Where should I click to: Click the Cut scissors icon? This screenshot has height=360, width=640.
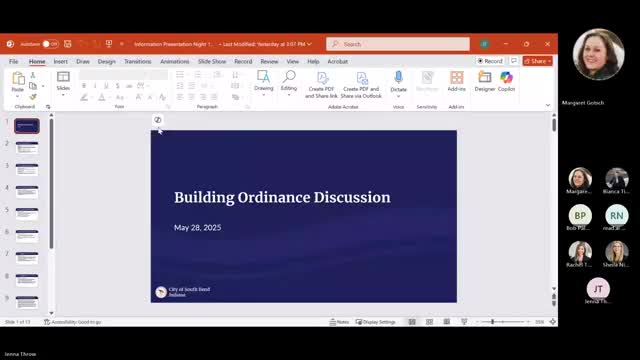[x=33, y=75]
